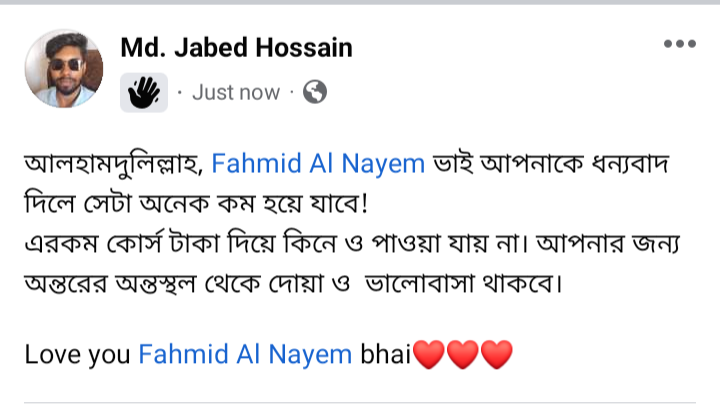720x408 pixels.
Task: Click the word bhai before the hearts
Action: tap(385, 354)
